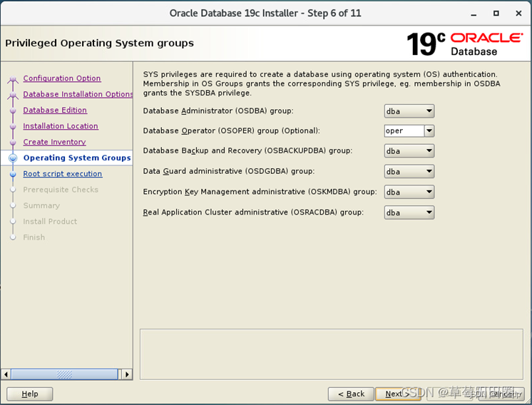
Task: Click the 'Database Administrator (OSDBA) group:' label
Action: [x=218, y=111]
